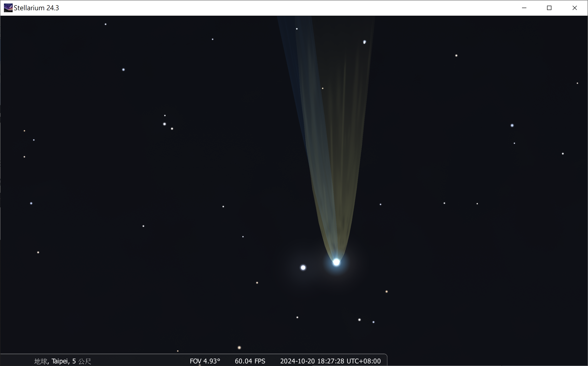Click the 'FOV 4.93°' status entry

click(x=205, y=361)
